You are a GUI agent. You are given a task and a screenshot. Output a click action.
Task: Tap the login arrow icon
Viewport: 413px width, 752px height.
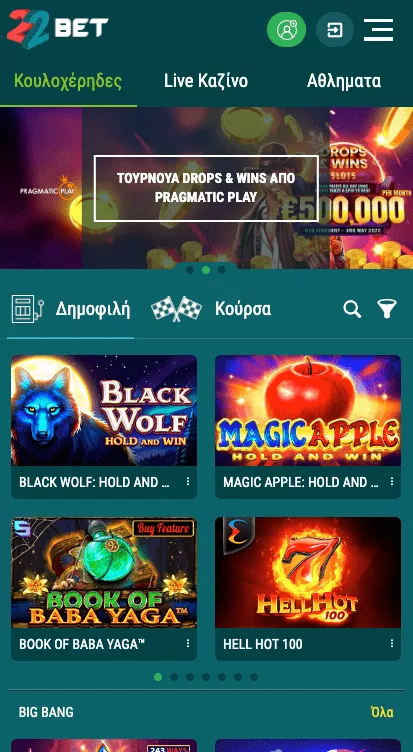coord(335,30)
